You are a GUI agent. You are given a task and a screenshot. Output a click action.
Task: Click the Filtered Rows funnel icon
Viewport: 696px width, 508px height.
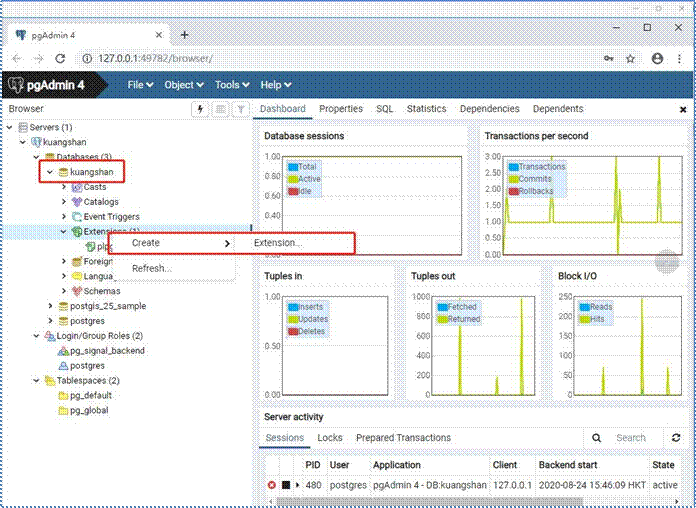pos(241,109)
